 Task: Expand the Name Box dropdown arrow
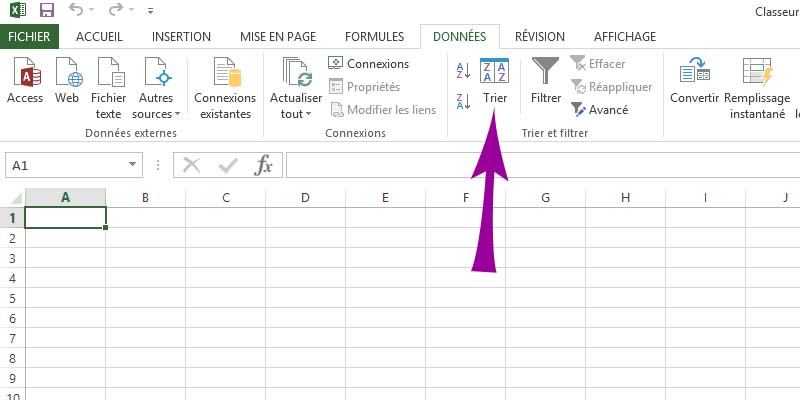(x=133, y=165)
